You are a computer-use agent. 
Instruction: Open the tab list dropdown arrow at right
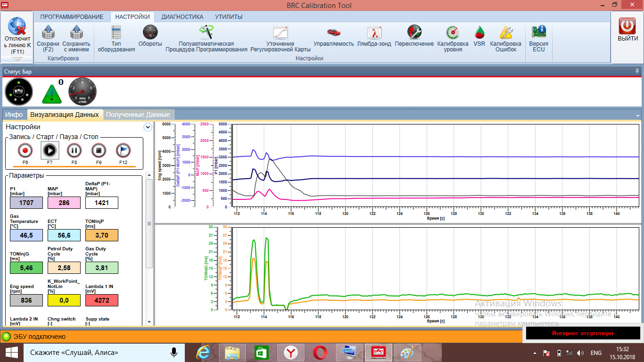tap(638, 115)
